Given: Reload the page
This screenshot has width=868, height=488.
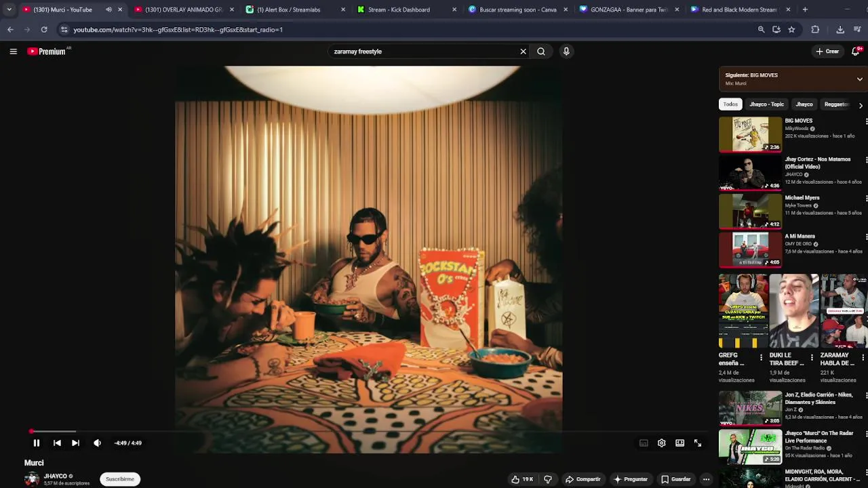Looking at the screenshot, I should [x=44, y=30].
